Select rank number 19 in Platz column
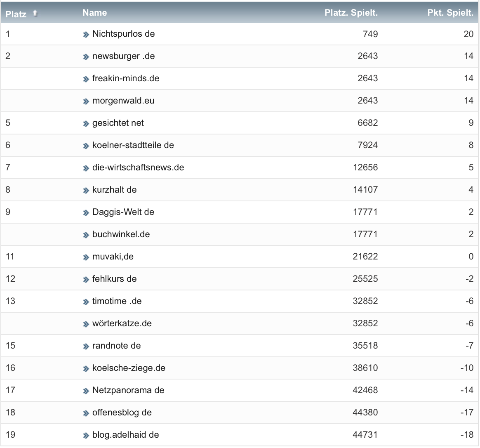Image resolution: width=480 pixels, height=448 pixels. tap(10, 435)
